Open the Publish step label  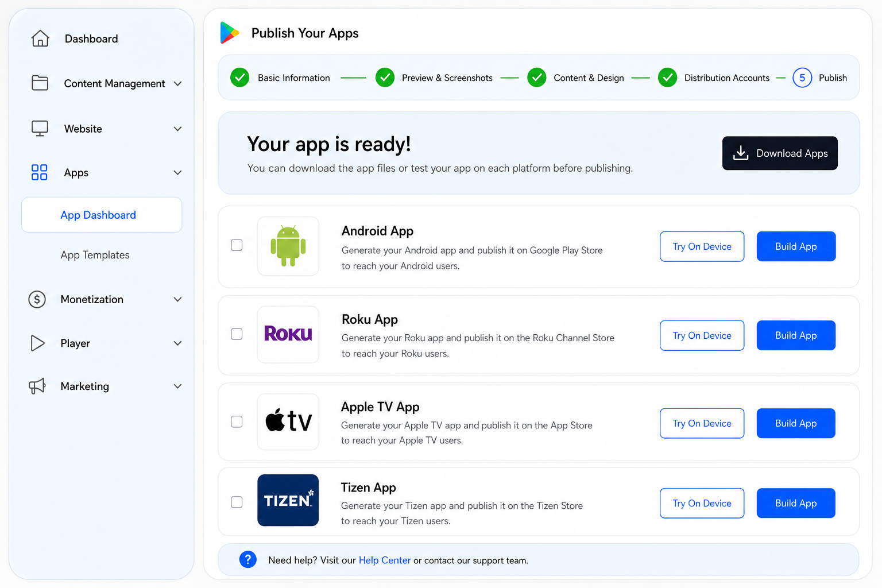[833, 78]
